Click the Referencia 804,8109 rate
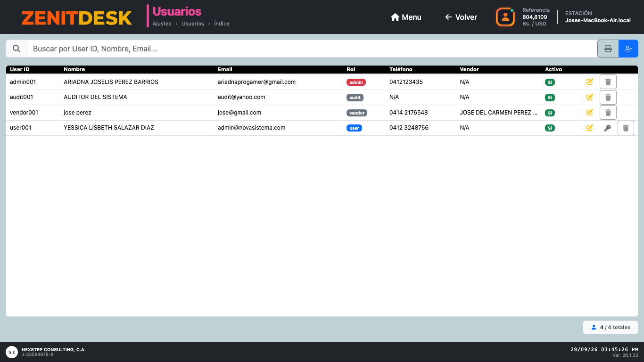The width and height of the screenshot is (644, 362). (x=536, y=17)
